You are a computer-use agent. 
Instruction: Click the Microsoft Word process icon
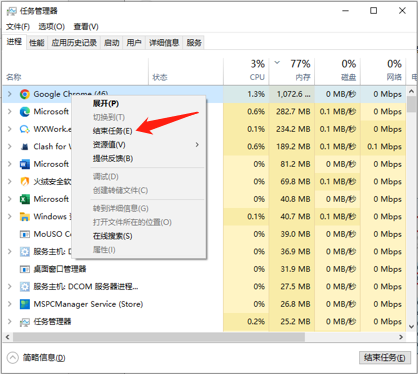[x=25, y=164]
